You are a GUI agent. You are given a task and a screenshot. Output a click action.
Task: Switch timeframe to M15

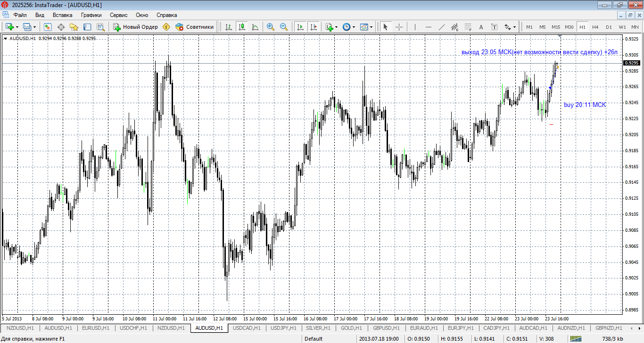(x=556, y=27)
